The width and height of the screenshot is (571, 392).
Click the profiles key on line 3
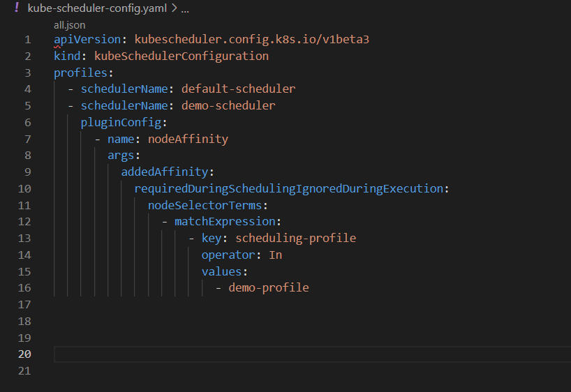80,73
